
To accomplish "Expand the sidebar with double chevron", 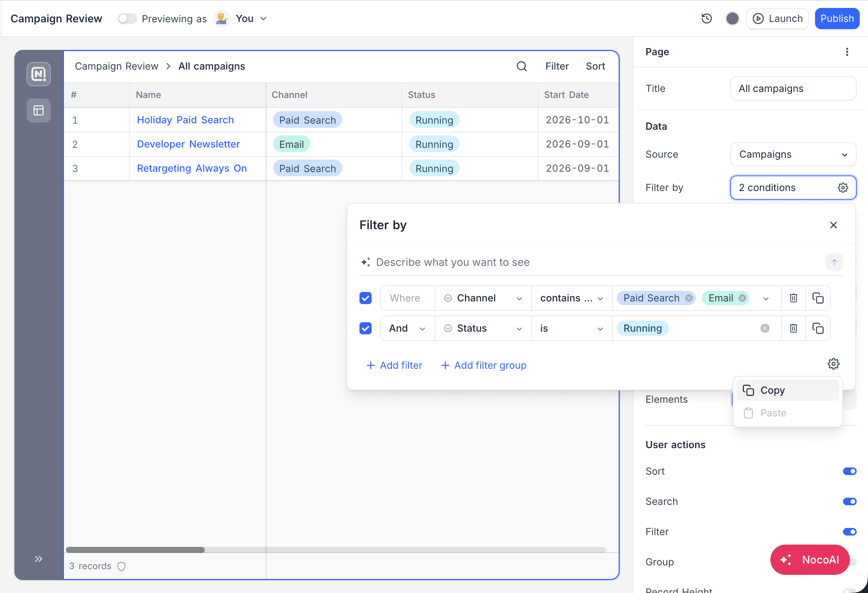I will pos(38,559).
